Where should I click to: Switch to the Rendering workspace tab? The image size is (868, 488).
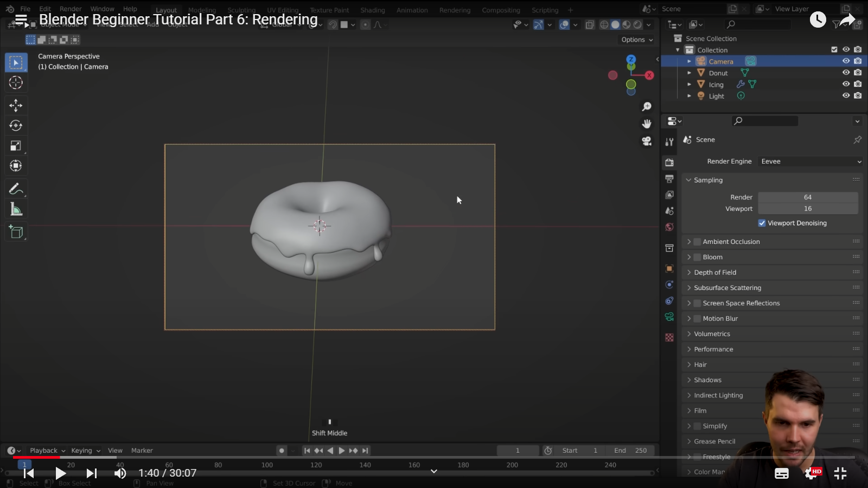[455, 10]
